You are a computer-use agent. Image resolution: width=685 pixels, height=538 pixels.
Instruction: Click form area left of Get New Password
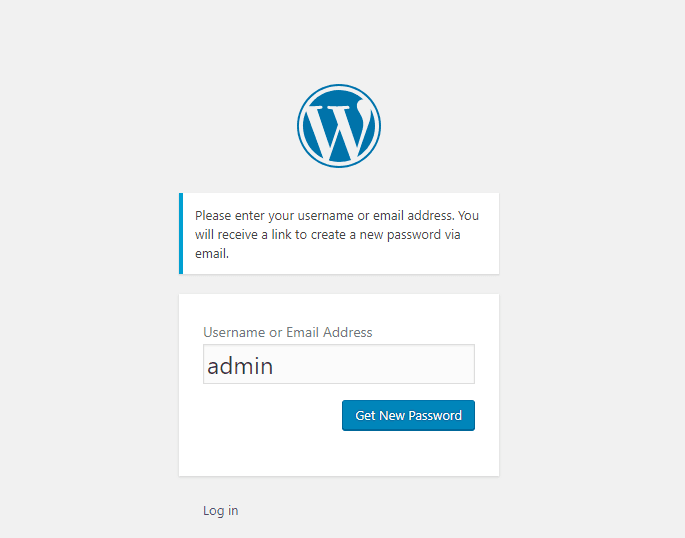pyautogui.click(x=272, y=415)
